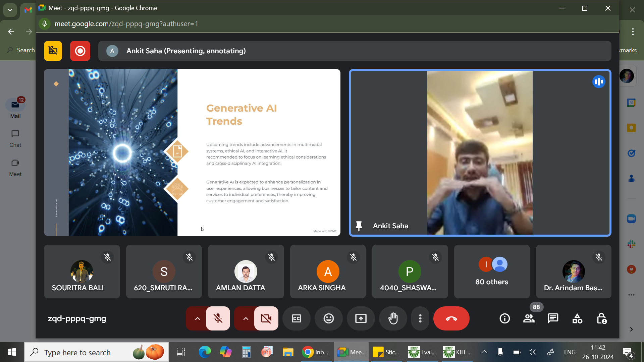Open the 80 others participant tile
This screenshot has height=362, width=644.
pyautogui.click(x=492, y=271)
